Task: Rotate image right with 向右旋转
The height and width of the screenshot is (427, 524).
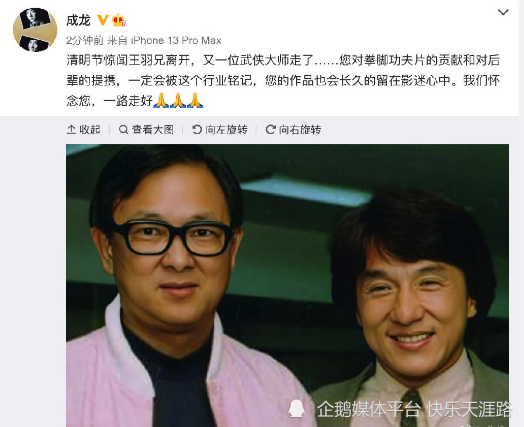Action: (293, 129)
